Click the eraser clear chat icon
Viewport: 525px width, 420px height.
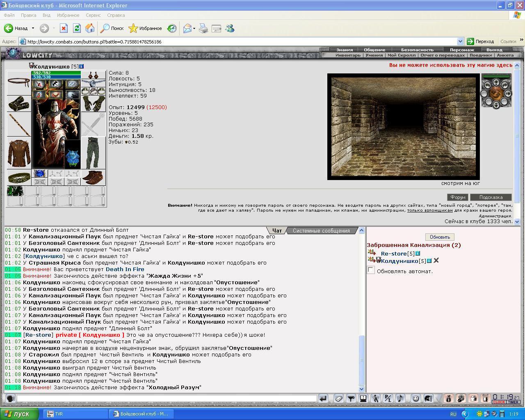pos(339,398)
